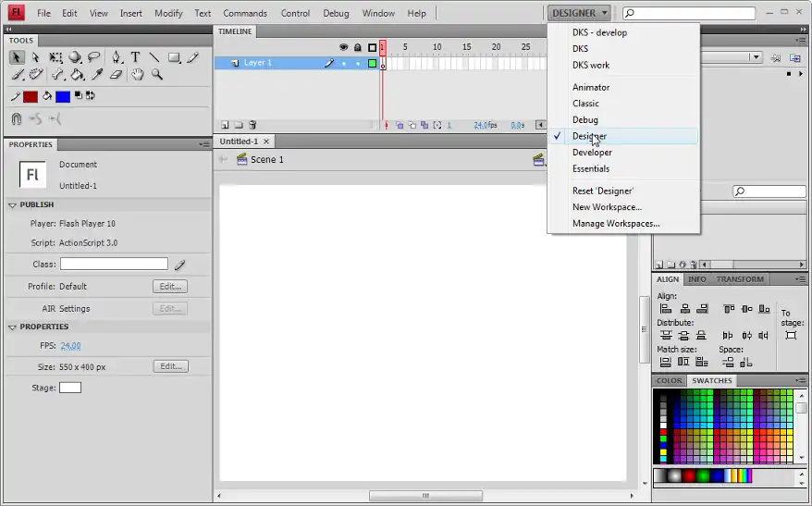Viewport: 812px width, 506px height.
Task: Activate the Hand tool
Action: 137,75
